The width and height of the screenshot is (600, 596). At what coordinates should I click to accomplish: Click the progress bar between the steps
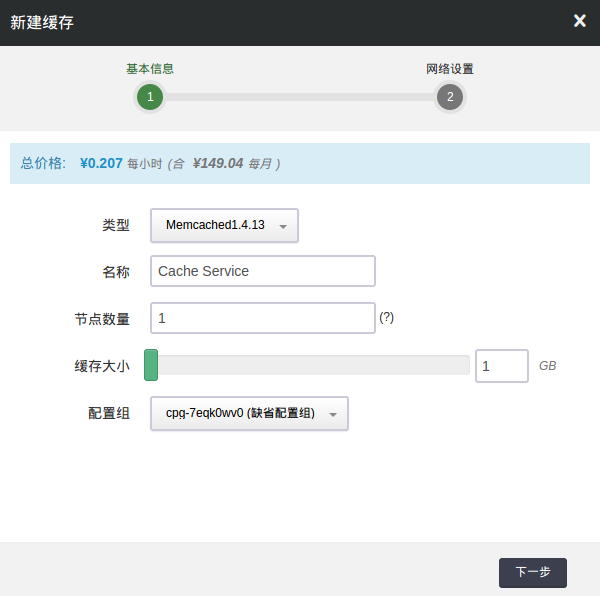click(x=300, y=97)
